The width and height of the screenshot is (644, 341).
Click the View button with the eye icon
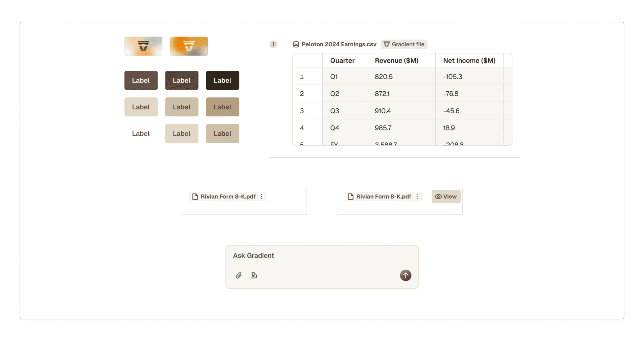click(x=446, y=197)
